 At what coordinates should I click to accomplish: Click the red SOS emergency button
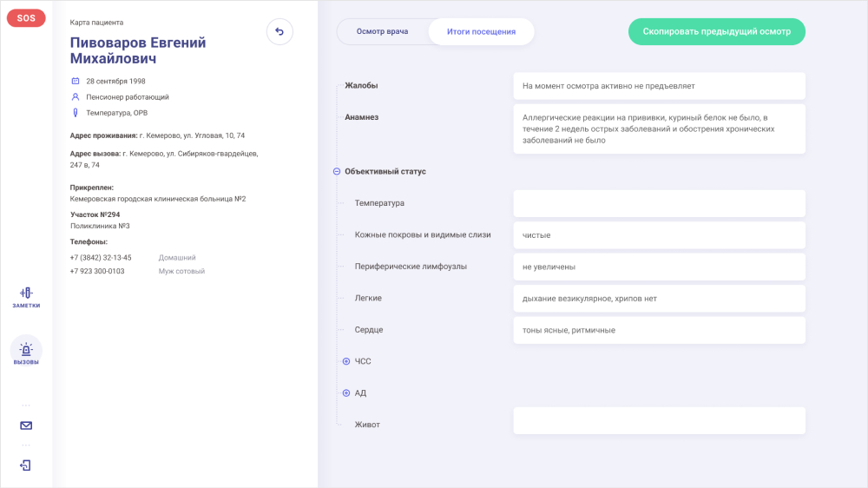(x=26, y=18)
